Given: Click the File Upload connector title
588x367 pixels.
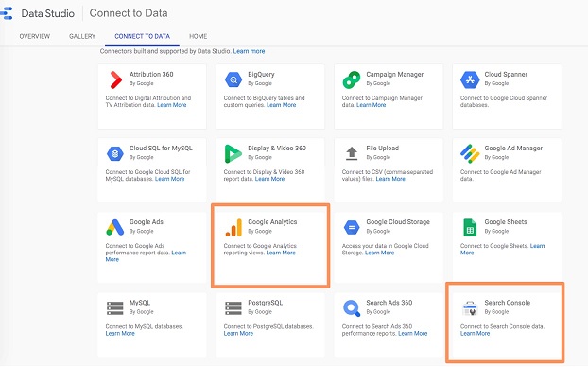Looking at the screenshot, I should [383, 149].
